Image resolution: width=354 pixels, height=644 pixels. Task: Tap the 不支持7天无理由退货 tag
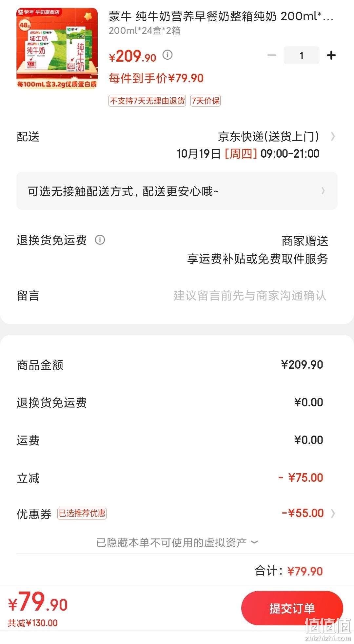[x=147, y=101]
